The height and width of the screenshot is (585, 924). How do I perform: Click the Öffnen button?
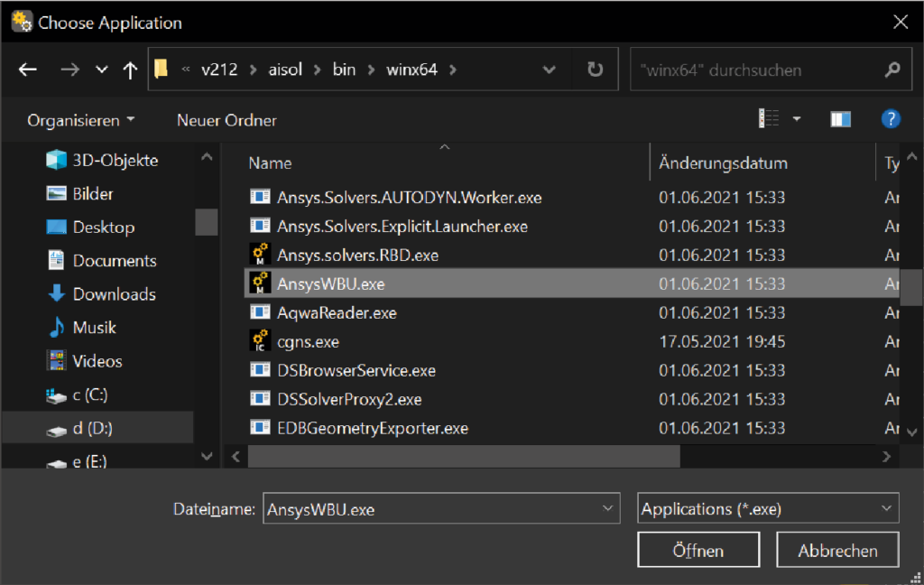point(698,550)
